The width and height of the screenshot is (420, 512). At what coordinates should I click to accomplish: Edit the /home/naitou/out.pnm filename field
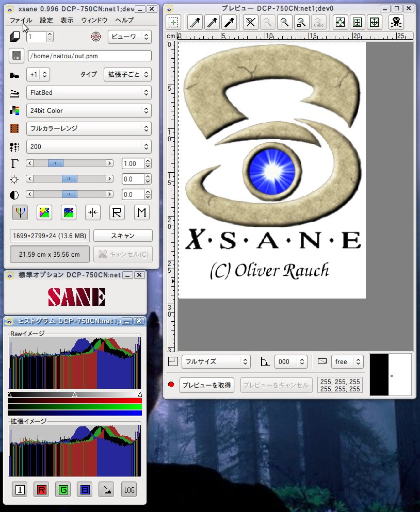pyautogui.click(x=90, y=56)
